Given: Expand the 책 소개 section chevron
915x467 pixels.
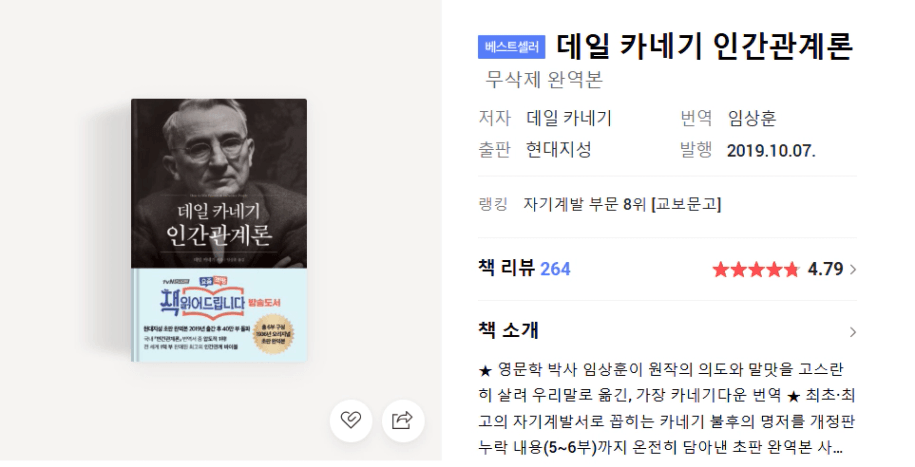Looking at the screenshot, I should (x=853, y=332).
